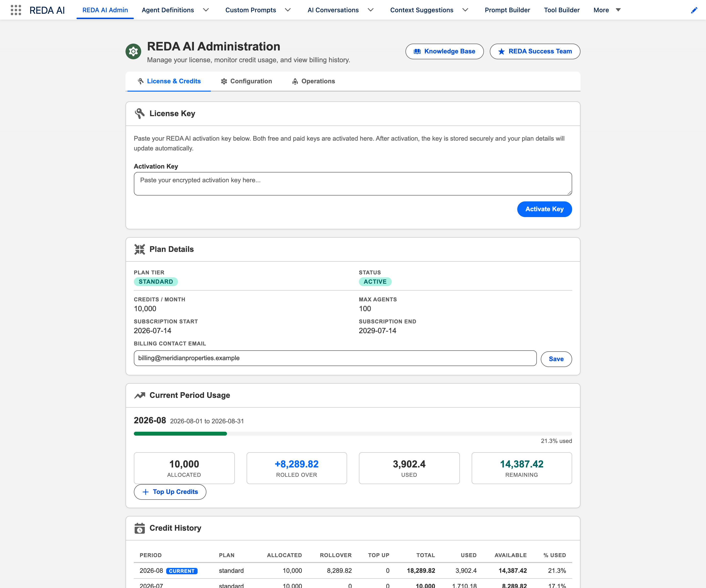This screenshot has width=706, height=588.
Task: Click the subscription end date 2029-07-14
Action: (x=377, y=331)
